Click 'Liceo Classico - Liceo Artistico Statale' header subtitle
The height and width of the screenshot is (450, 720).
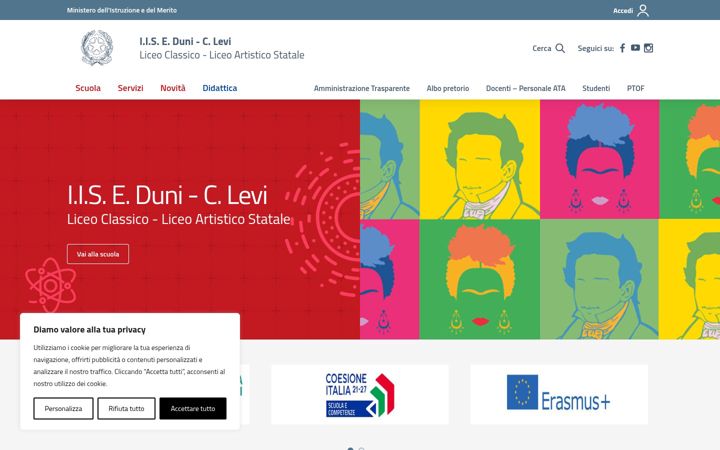click(222, 55)
